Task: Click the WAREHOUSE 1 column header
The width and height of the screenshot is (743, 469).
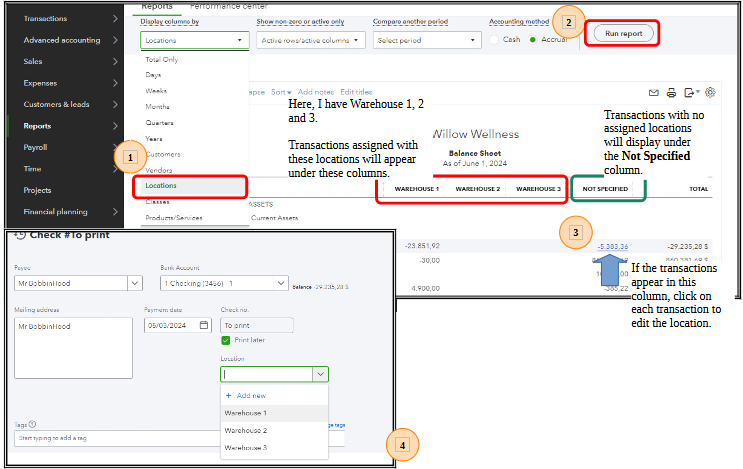Action: pyautogui.click(x=417, y=189)
